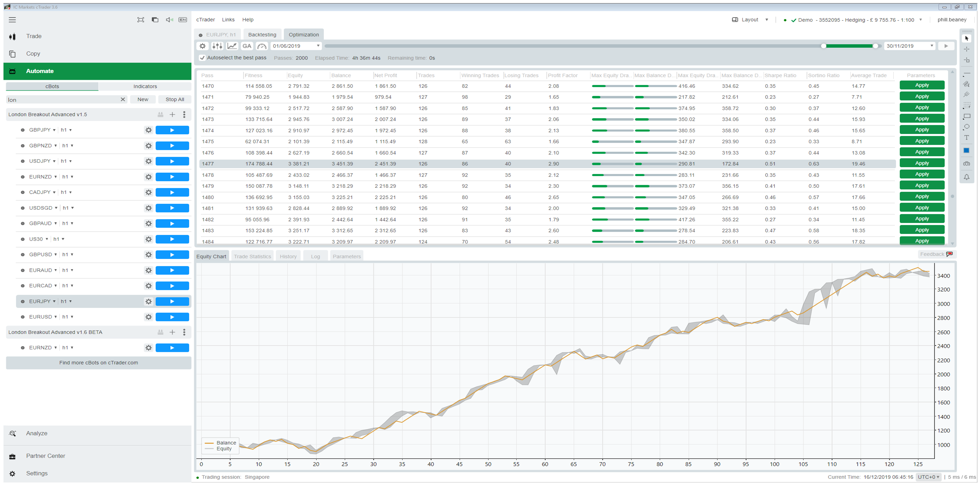Click the Stop All button

tap(175, 100)
